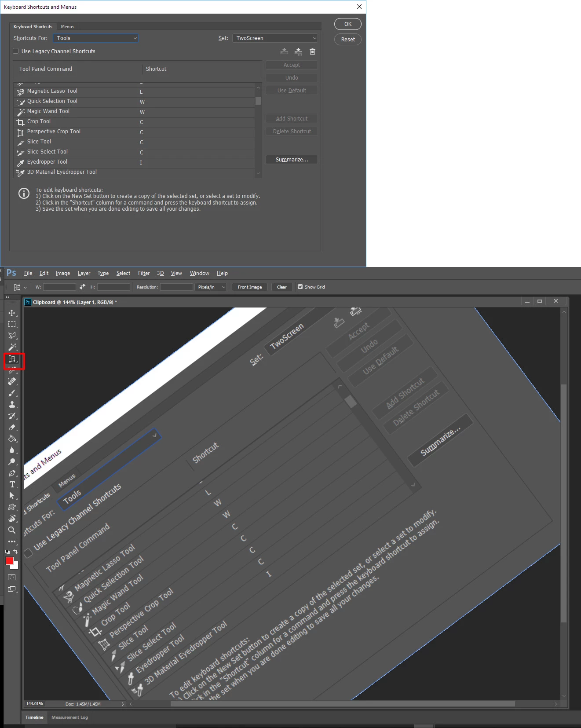Select the Rectangular Marquee tool
Image resolution: width=581 pixels, height=728 pixels.
click(12, 325)
